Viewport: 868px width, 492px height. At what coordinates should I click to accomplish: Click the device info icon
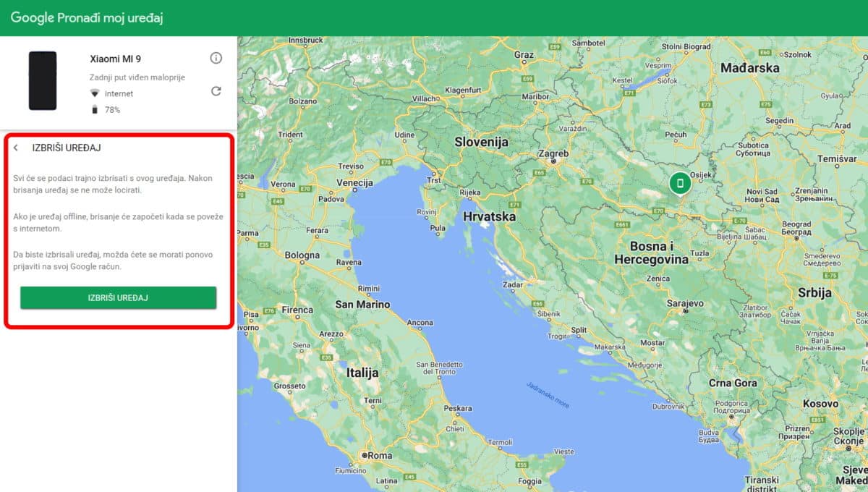point(216,58)
